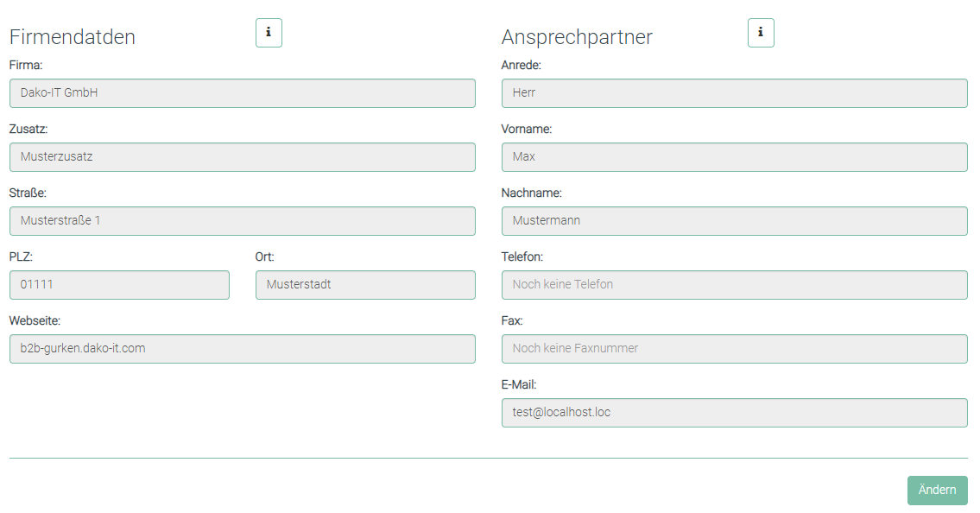Screen dimensions: 980x513
Task: Click the Webseite label text
Action: [x=35, y=320]
